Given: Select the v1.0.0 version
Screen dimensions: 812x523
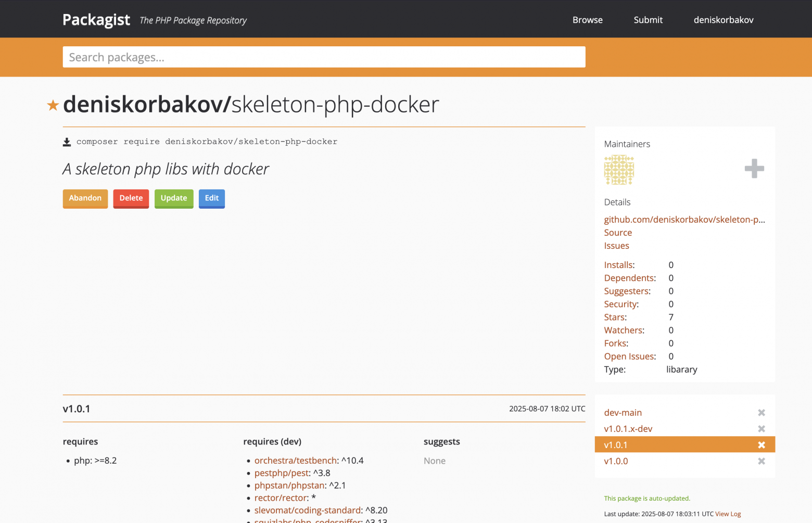Looking at the screenshot, I should coord(616,461).
